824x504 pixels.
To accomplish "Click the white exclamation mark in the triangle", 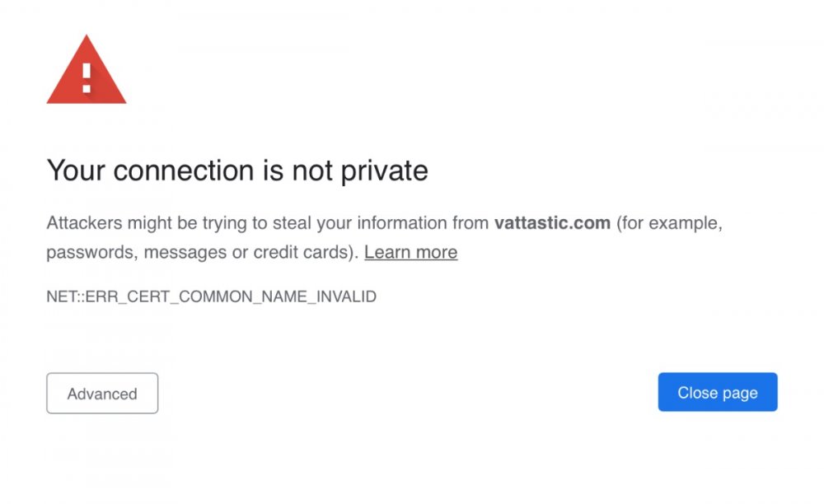I will (x=86, y=77).
